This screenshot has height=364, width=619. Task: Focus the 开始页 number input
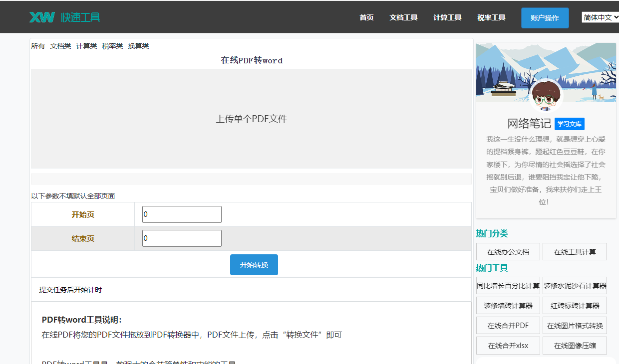[182, 214]
